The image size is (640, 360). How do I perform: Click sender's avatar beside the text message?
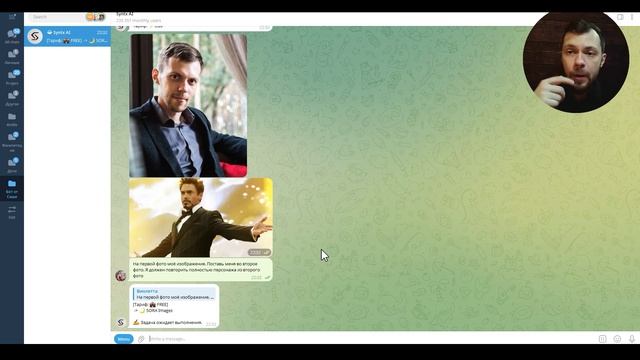(120, 276)
